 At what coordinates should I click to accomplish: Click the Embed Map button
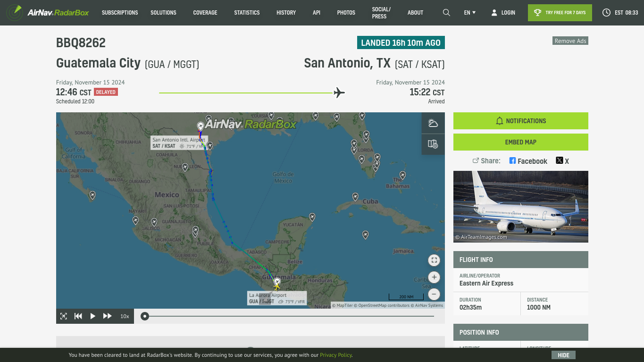[521, 142]
